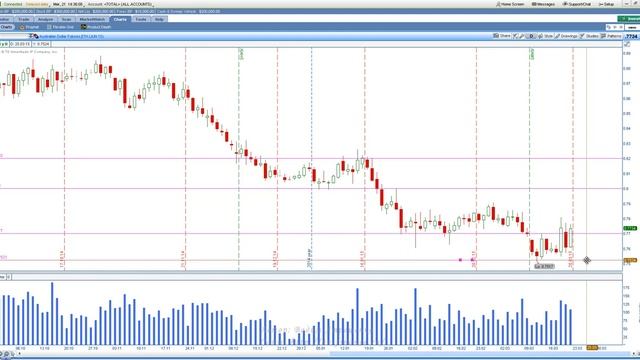Open the Drawings menu
Screen dimensions: 640x360
pos(566,36)
